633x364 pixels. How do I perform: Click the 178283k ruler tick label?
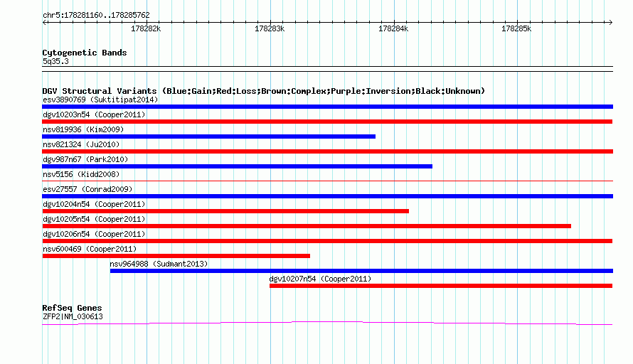click(270, 28)
